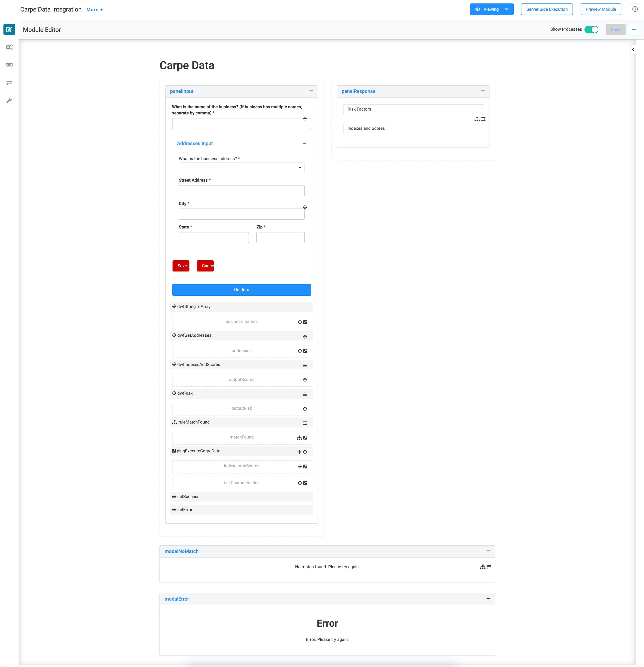Click plug icon in indexesAndScores row
This screenshot has height=667, width=644.
(305, 467)
